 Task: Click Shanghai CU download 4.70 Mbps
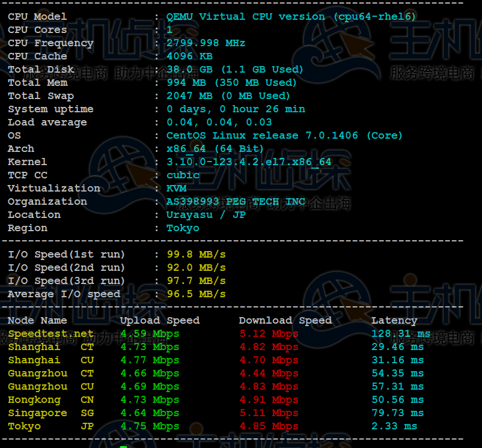[x=269, y=360]
